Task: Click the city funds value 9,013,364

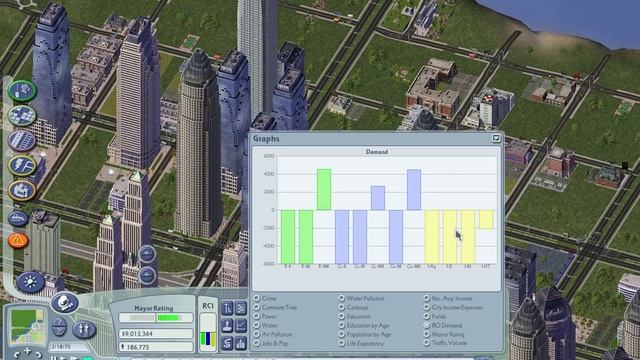Action: (x=156, y=333)
